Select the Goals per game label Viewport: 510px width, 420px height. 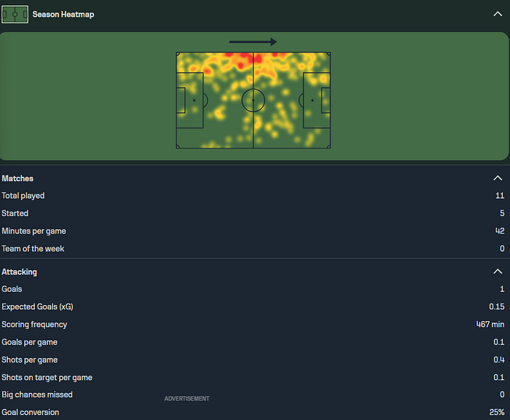(x=29, y=342)
